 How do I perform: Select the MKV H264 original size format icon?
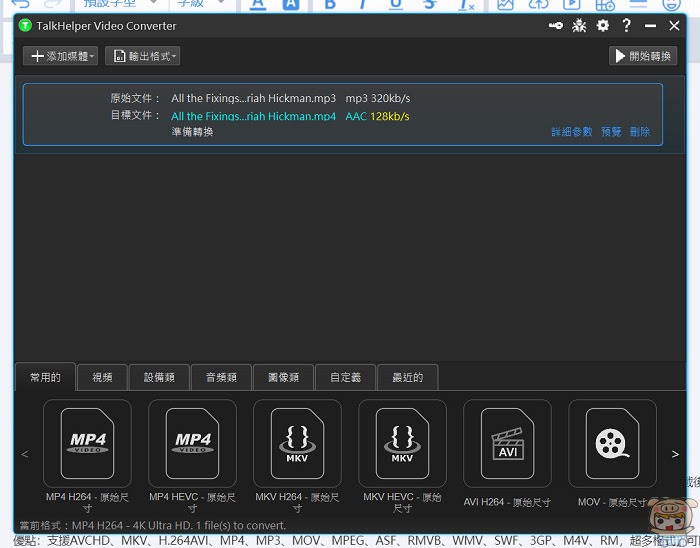297,443
